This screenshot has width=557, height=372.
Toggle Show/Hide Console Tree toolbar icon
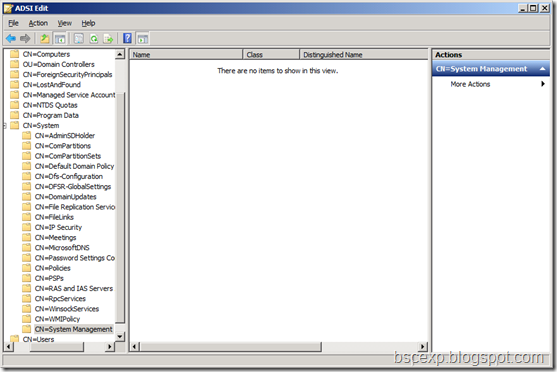[60, 38]
